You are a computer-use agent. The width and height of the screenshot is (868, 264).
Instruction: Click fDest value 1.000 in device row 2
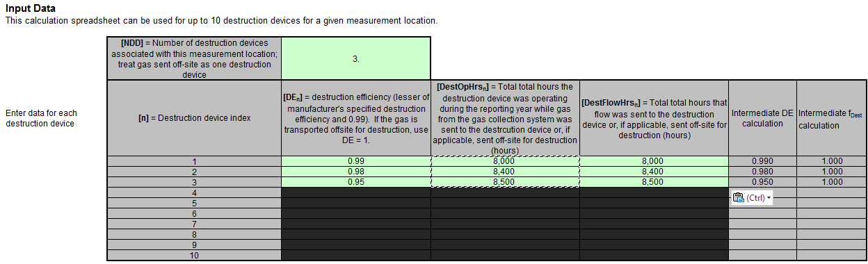click(x=831, y=172)
